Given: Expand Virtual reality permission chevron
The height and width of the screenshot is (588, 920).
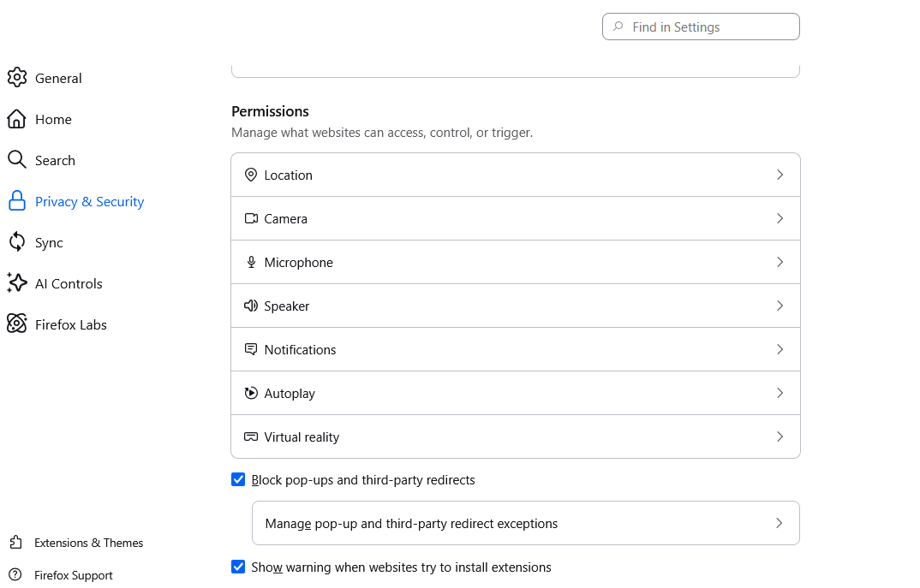Looking at the screenshot, I should tap(780, 437).
